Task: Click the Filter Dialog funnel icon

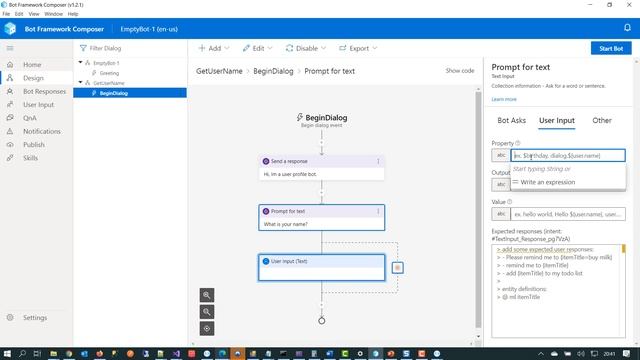Action: 83,48
